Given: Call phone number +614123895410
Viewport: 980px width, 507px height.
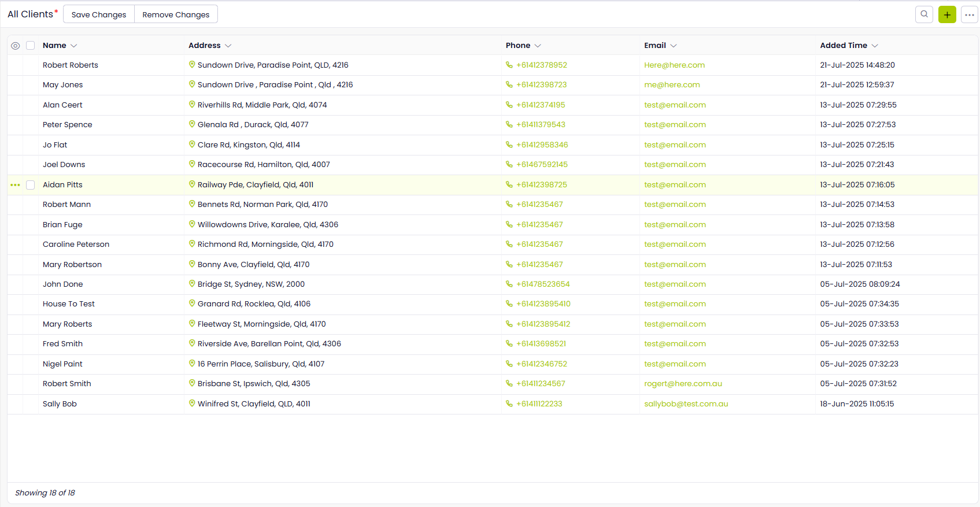Looking at the screenshot, I should coord(543,304).
